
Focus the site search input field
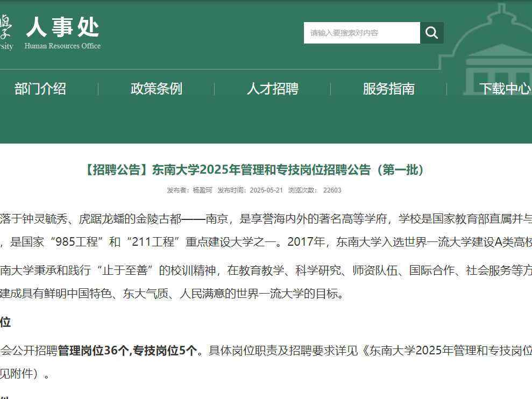[x=361, y=33]
